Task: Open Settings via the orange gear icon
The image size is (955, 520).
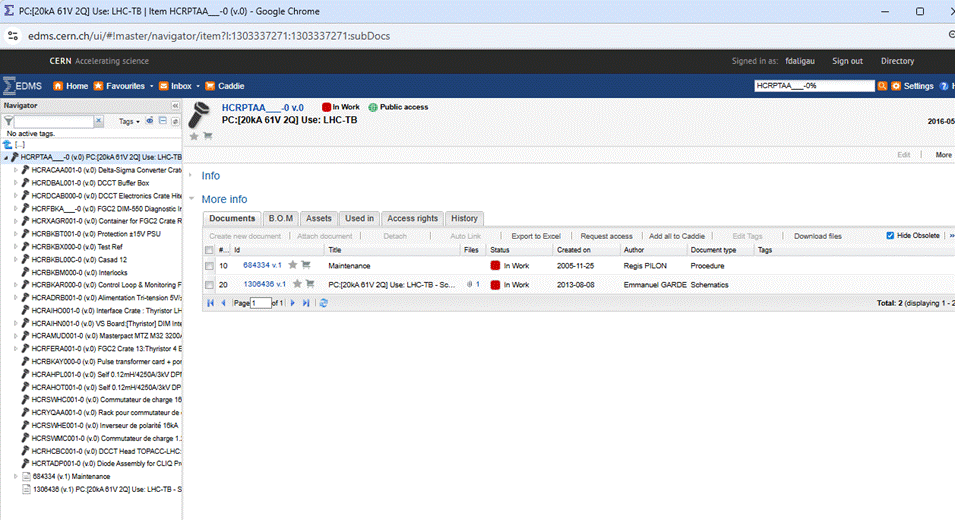Action: (x=896, y=86)
